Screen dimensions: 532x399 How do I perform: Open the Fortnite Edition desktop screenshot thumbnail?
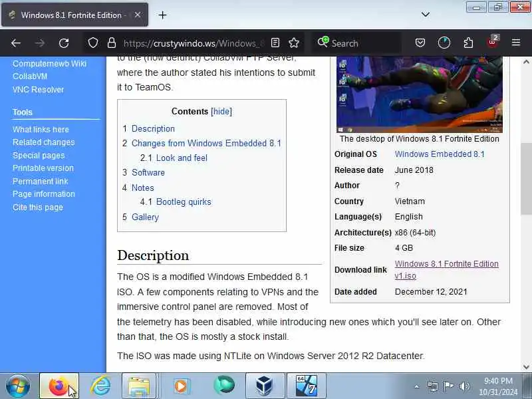click(x=420, y=94)
